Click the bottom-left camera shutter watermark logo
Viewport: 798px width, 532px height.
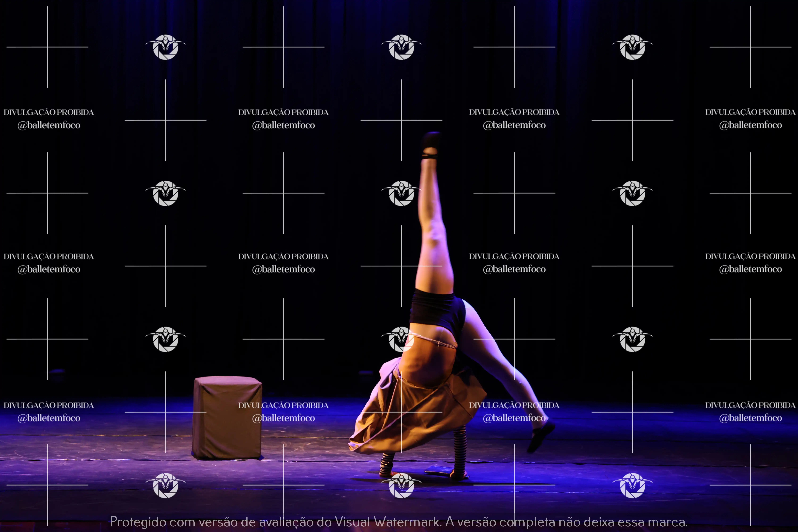coord(166,486)
